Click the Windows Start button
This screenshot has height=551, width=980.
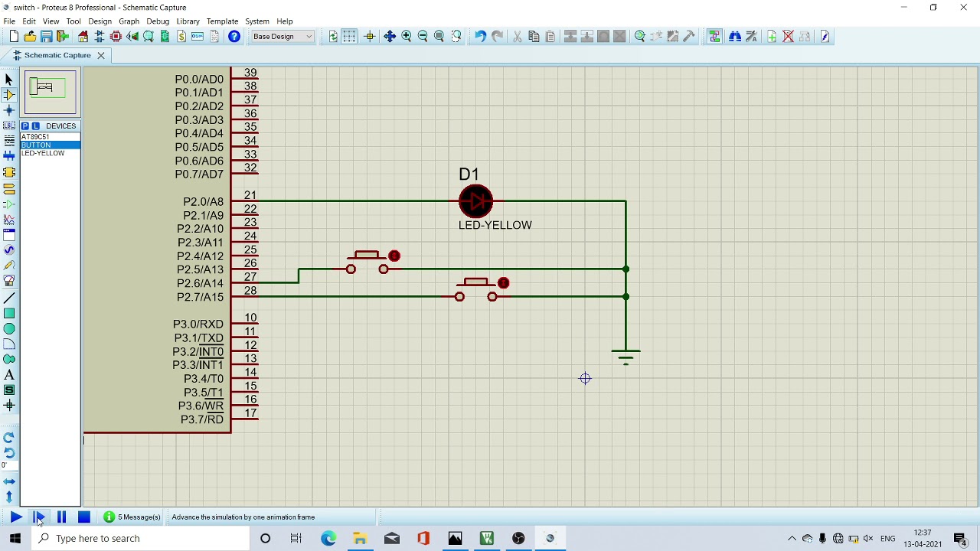pos(15,538)
